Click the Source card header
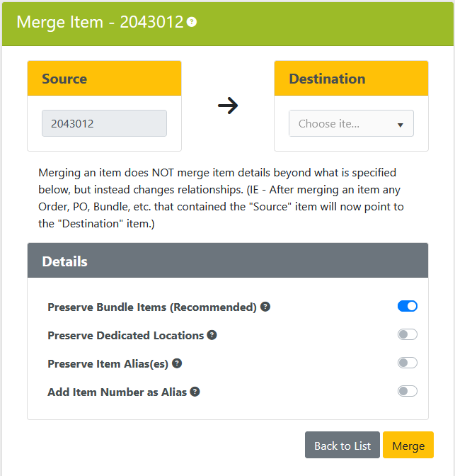 click(x=104, y=79)
